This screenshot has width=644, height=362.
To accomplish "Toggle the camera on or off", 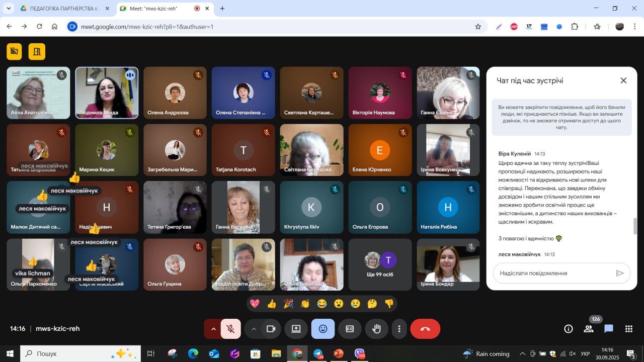I will tap(271, 329).
